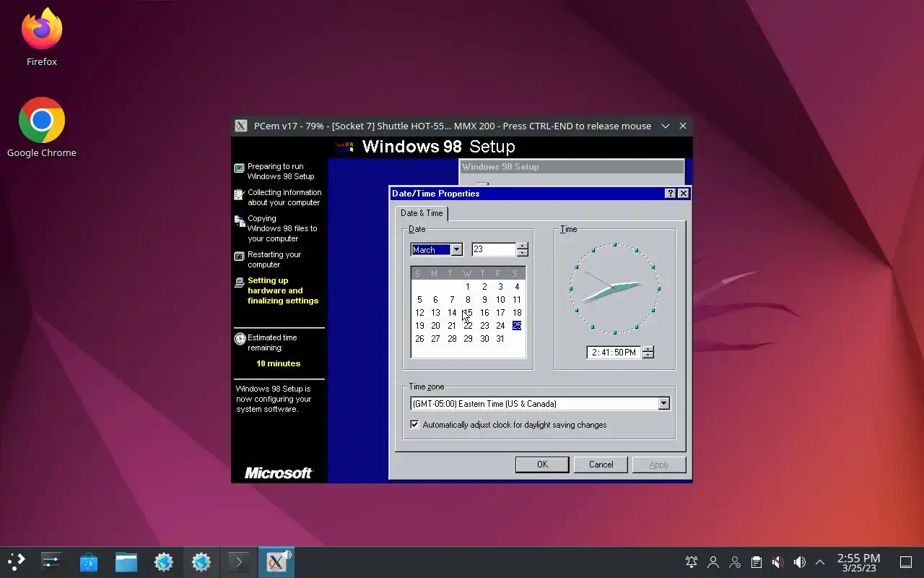Click the PCem window X11 title icon
Viewport: 924px width, 578px height.
(241, 126)
